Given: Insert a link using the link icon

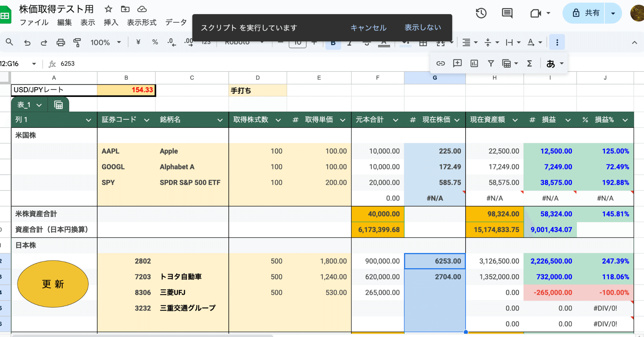Looking at the screenshot, I should click(440, 63).
